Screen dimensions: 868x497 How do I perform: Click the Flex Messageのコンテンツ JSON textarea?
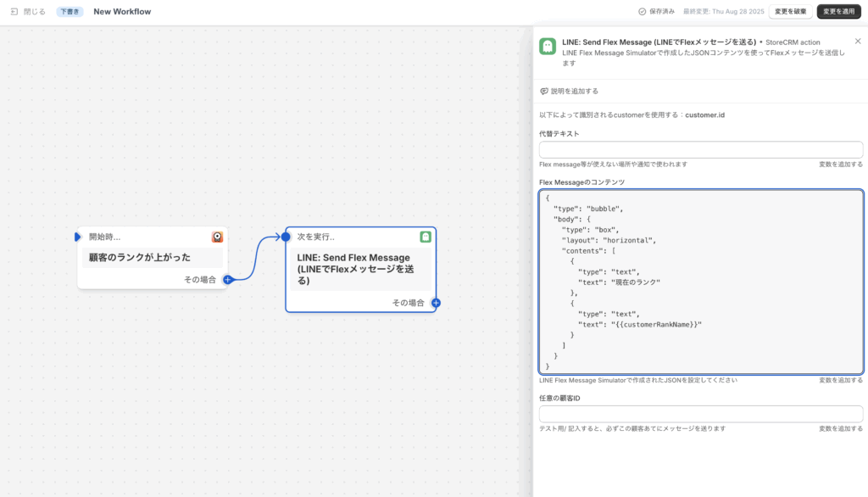pos(701,282)
